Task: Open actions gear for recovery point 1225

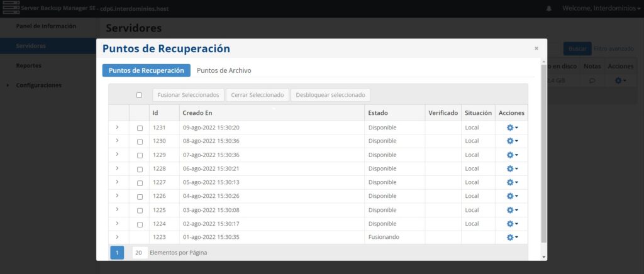Action: pos(512,210)
